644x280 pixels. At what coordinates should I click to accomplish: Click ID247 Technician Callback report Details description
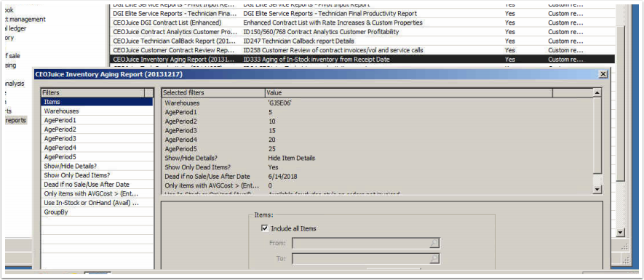(x=298, y=41)
